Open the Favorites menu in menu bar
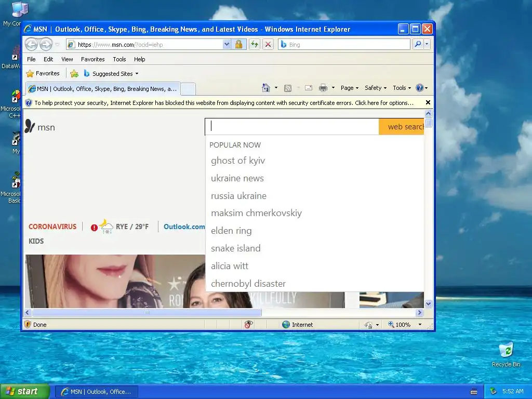 [92, 59]
